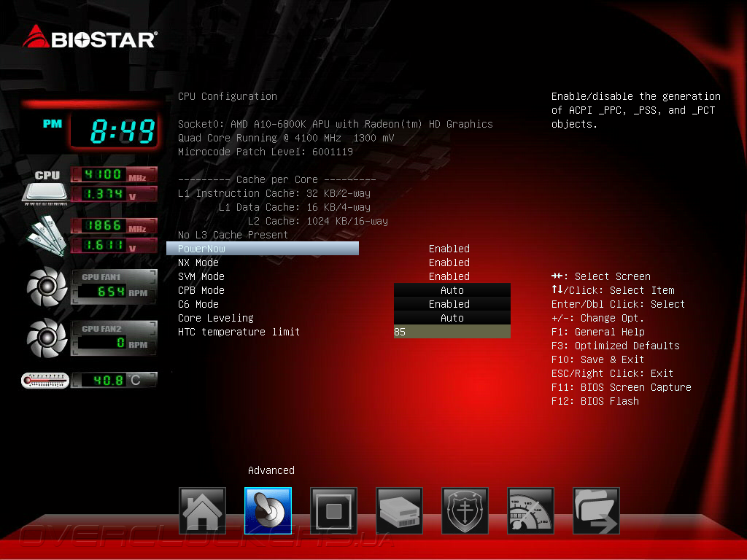Change NX Mode Enabled value
This screenshot has width=747, height=560.
[x=449, y=262]
